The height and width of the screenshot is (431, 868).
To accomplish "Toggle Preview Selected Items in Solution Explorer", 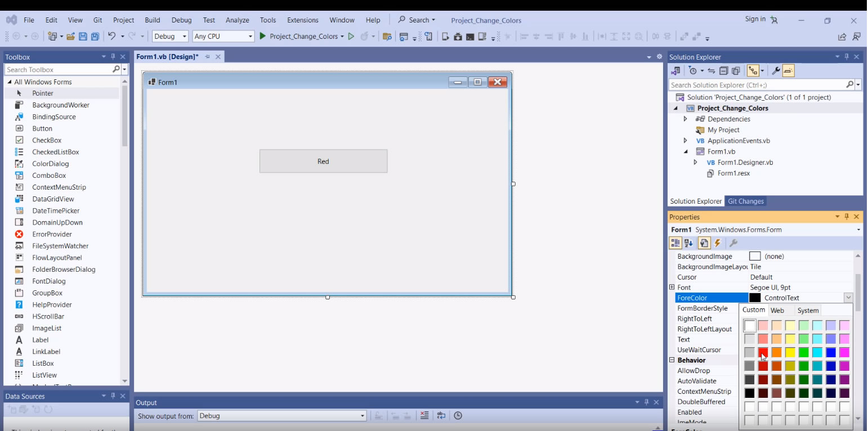I will [788, 71].
